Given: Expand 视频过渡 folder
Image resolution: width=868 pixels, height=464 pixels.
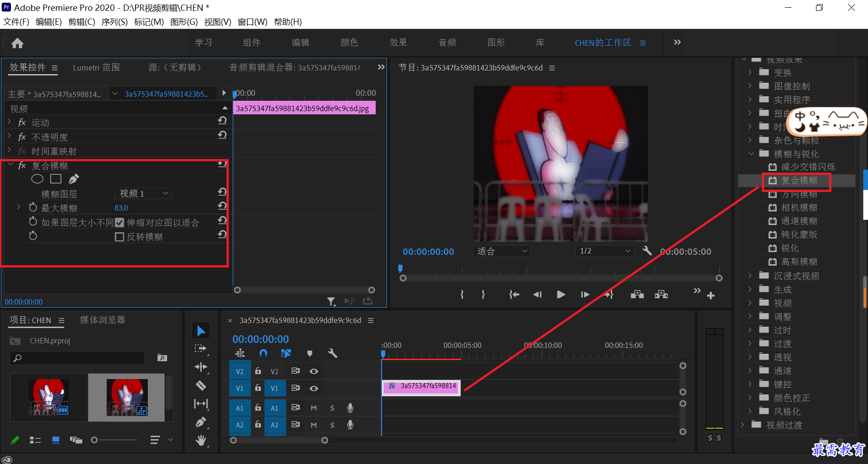Looking at the screenshot, I should coord(742,425).
